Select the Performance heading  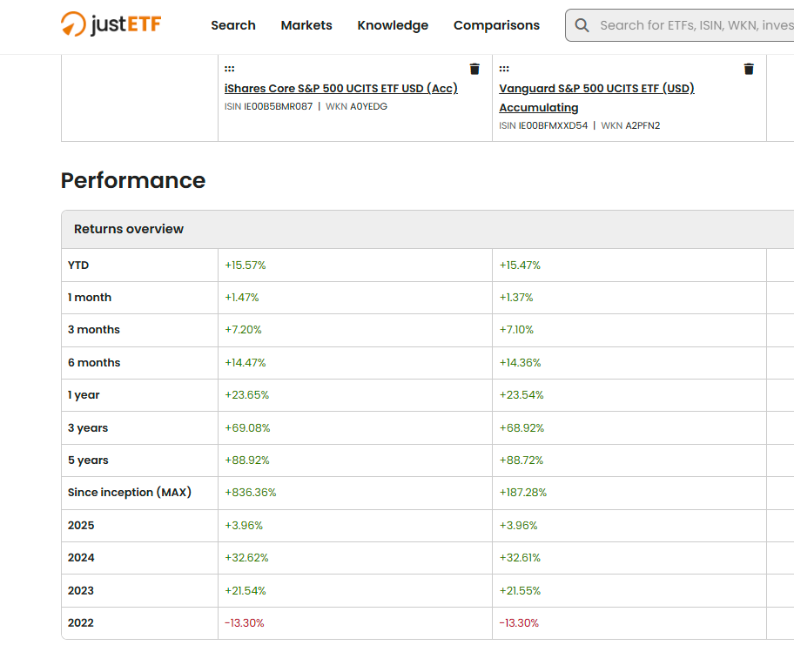[133, 180]
